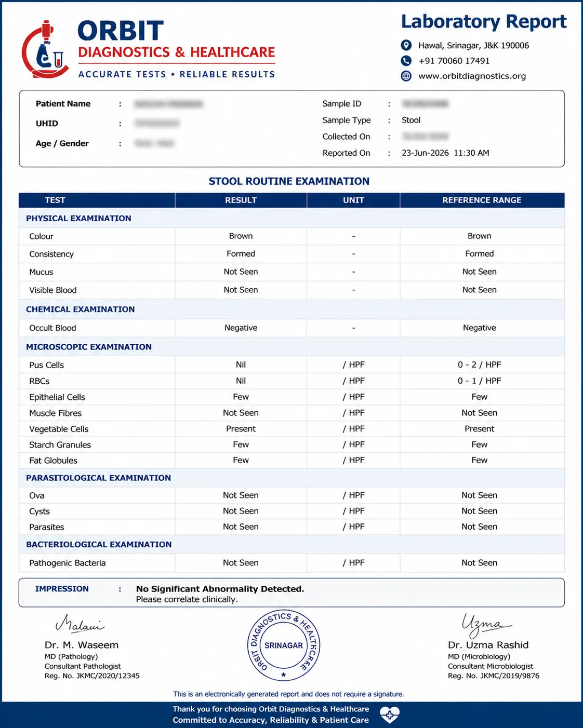Click the location pin icon
The height and width of the screenshot is (728, 583).
(406, 45)
